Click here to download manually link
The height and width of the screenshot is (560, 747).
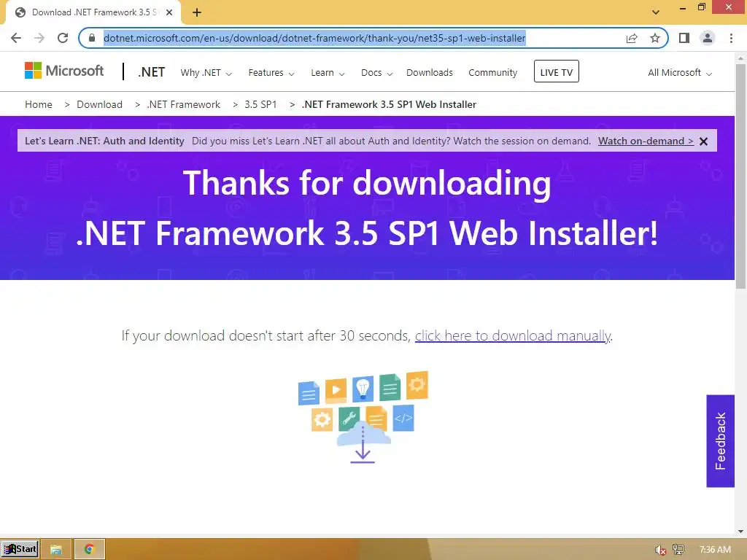513,335
